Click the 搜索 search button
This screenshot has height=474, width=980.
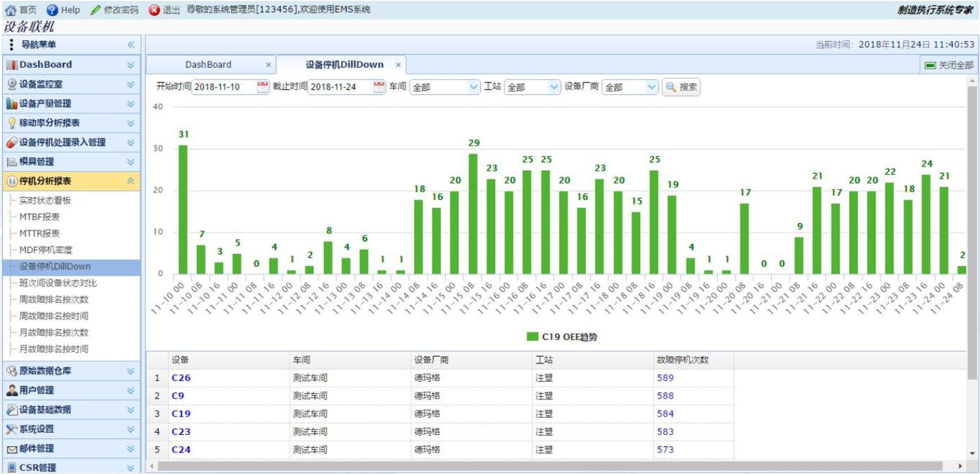681,87
